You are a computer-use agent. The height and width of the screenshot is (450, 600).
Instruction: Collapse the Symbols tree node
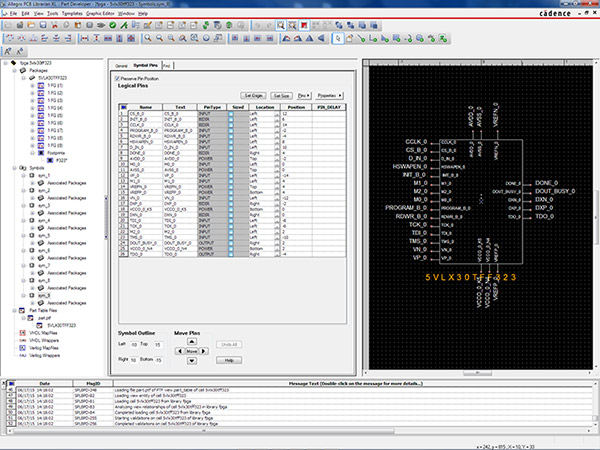[x=15, y=168]
